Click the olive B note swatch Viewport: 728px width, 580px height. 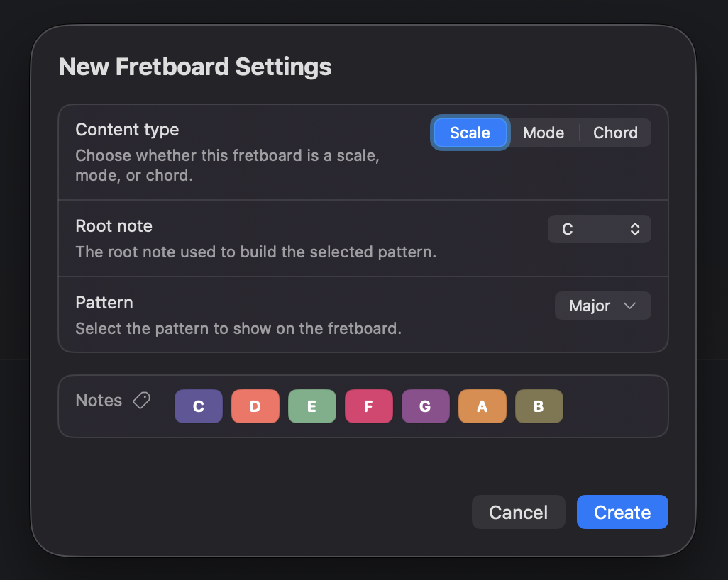click(539, 406)
